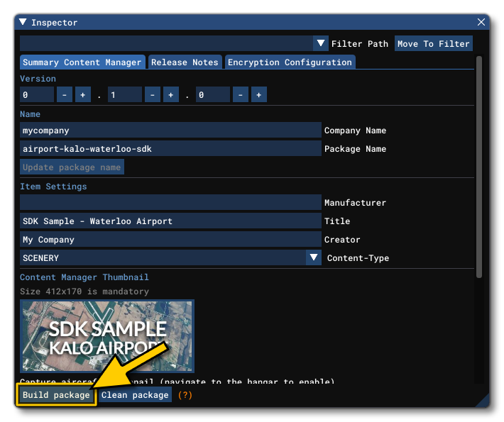Viewport: 504px width, 422px height.
Task: Expand the Content-Type SCENERY dropdown
Action: pyautogui.click(x=314, y=258)
